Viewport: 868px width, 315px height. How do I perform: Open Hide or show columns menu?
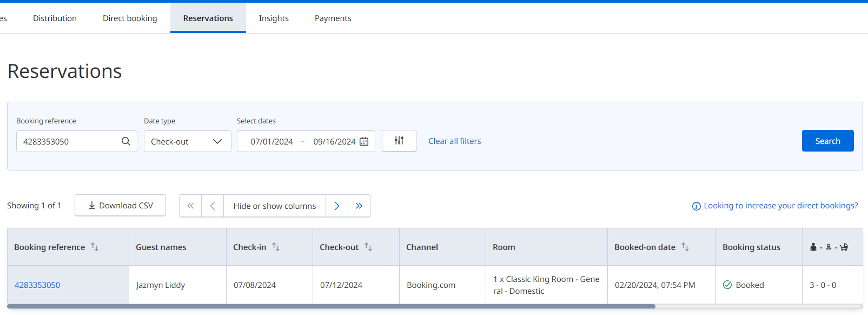[x=275, y=206]
